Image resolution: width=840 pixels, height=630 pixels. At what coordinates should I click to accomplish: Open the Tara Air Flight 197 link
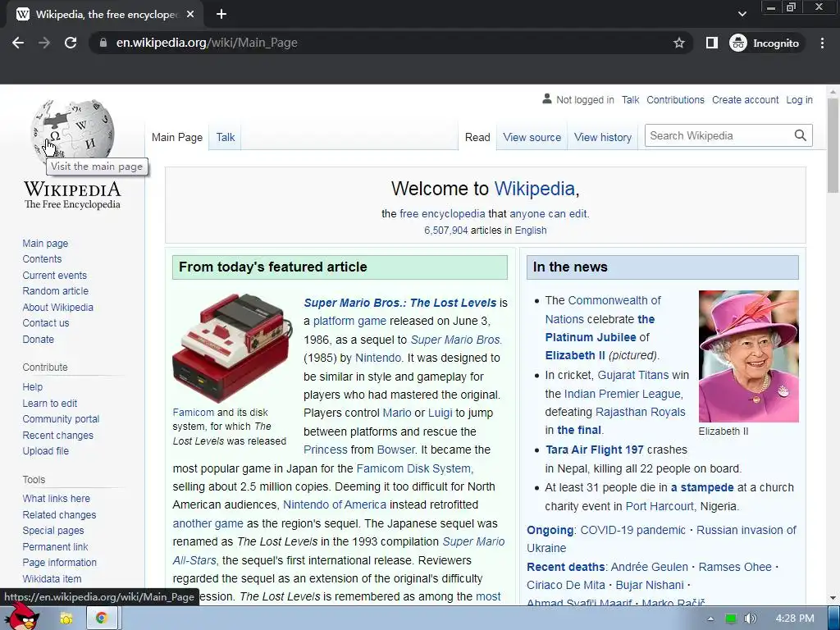(594, 450)
